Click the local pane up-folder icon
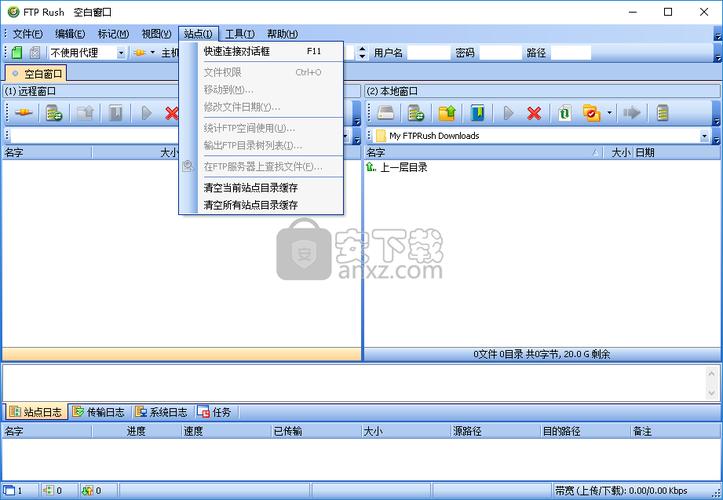This screenshot has width=723, height=500. coord(447,113)
